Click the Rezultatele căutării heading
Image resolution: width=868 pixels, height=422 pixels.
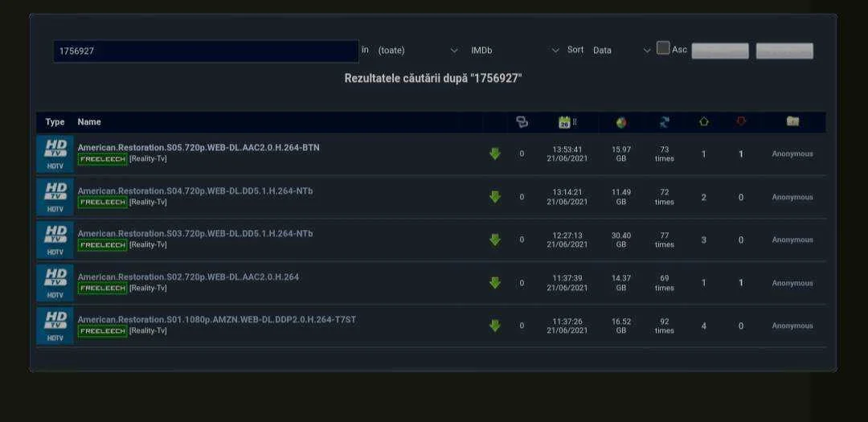[433, 79]
